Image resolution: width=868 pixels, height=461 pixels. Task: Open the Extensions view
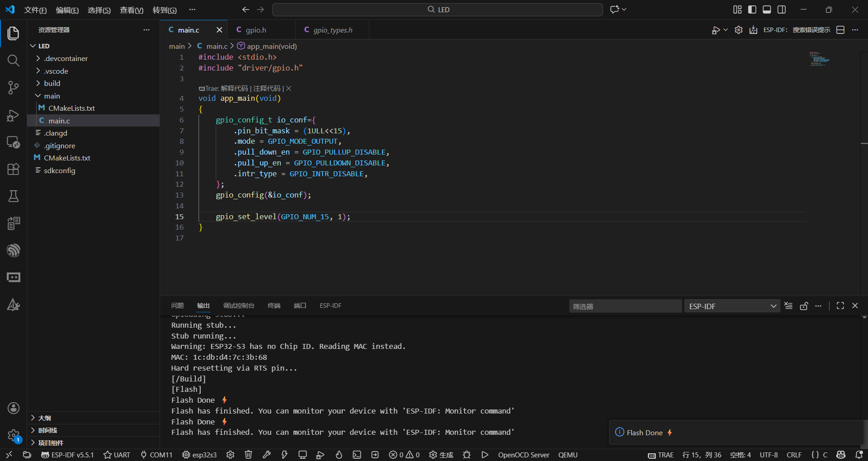coord(13,169)
